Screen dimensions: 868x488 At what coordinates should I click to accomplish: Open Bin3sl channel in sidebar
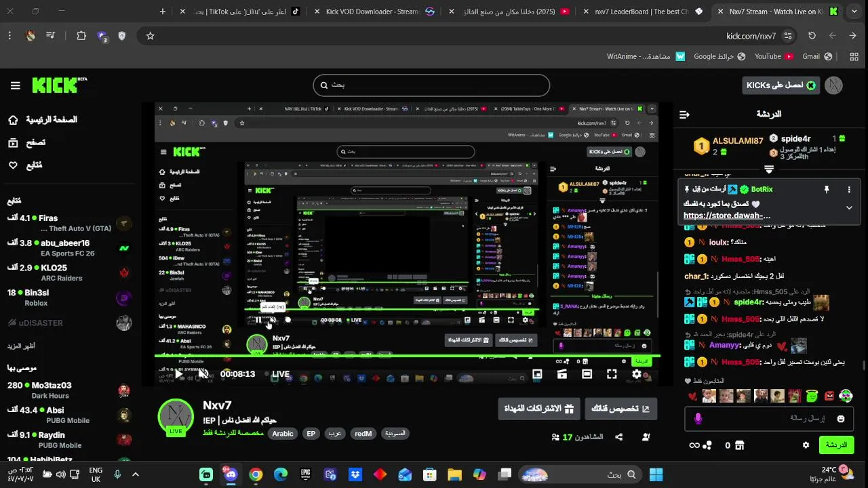[68, 298]
